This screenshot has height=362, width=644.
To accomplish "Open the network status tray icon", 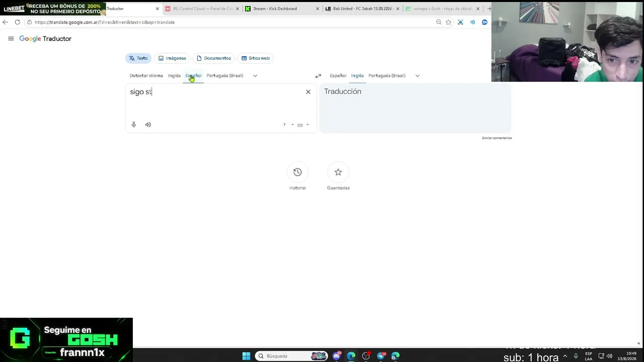I will pos(600,356).
